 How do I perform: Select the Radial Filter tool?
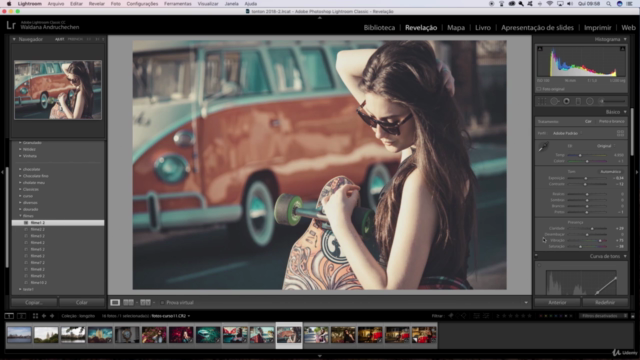tap(590, 101)
